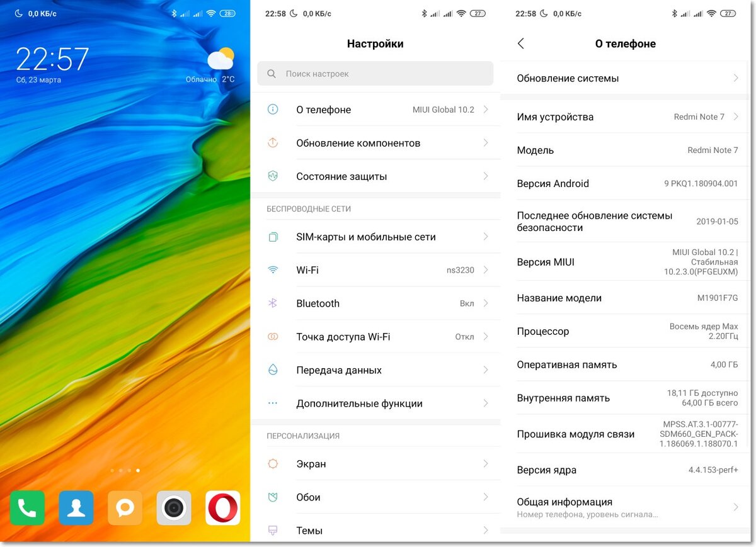The width and height of the screenshot is (756, 547).
Task: Go back from the О телефоне screen
Action: [x=520, y=43]
